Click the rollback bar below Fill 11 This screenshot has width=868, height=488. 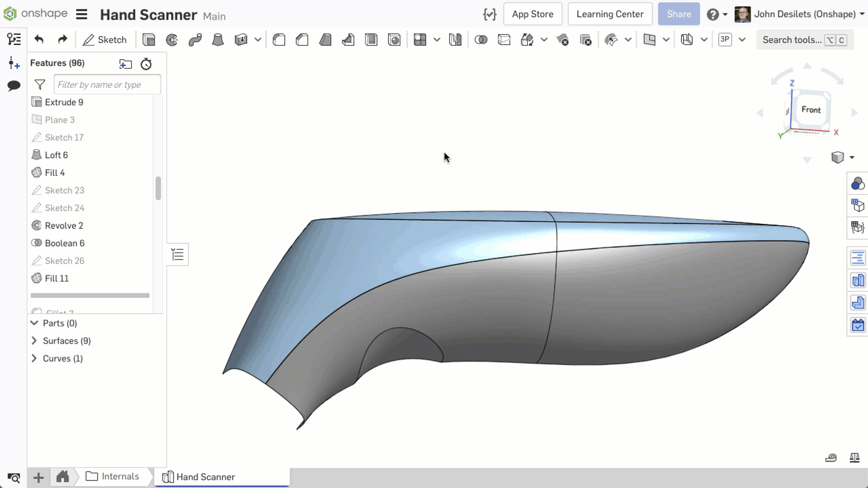click(x=90, y=296)
